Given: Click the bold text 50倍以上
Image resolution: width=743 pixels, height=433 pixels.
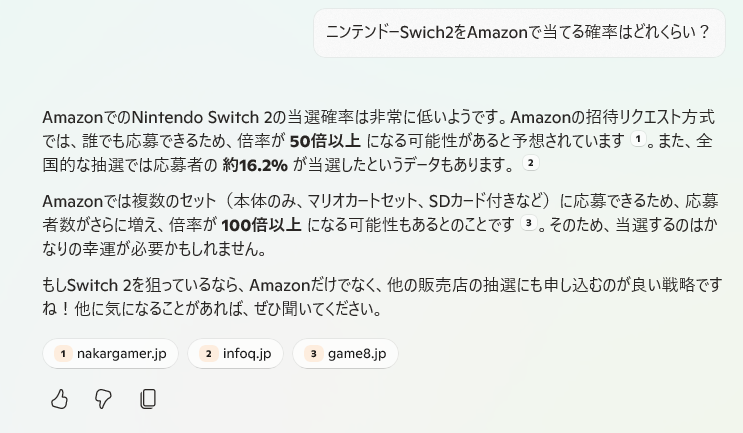Looking at the screenshot, I should (325, 141).
